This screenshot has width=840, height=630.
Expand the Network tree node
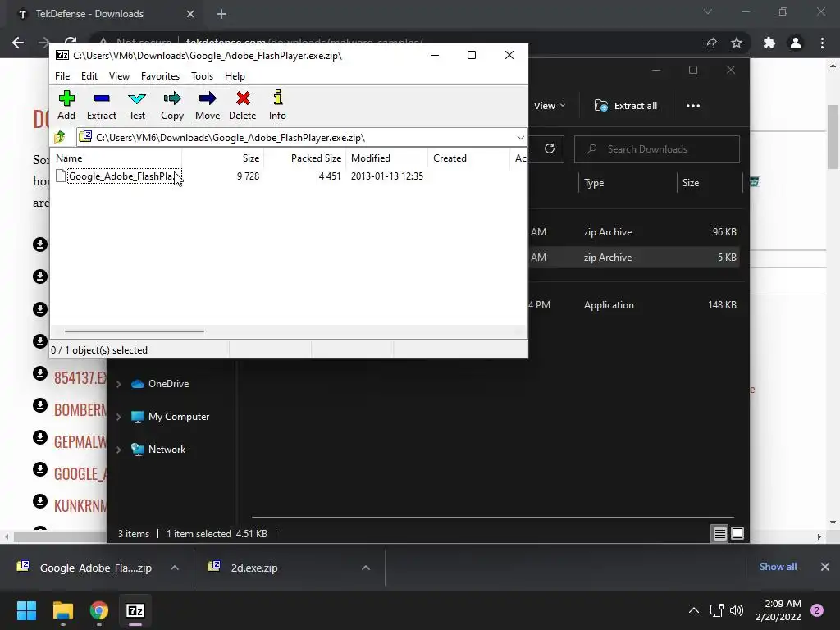point(119,450)
